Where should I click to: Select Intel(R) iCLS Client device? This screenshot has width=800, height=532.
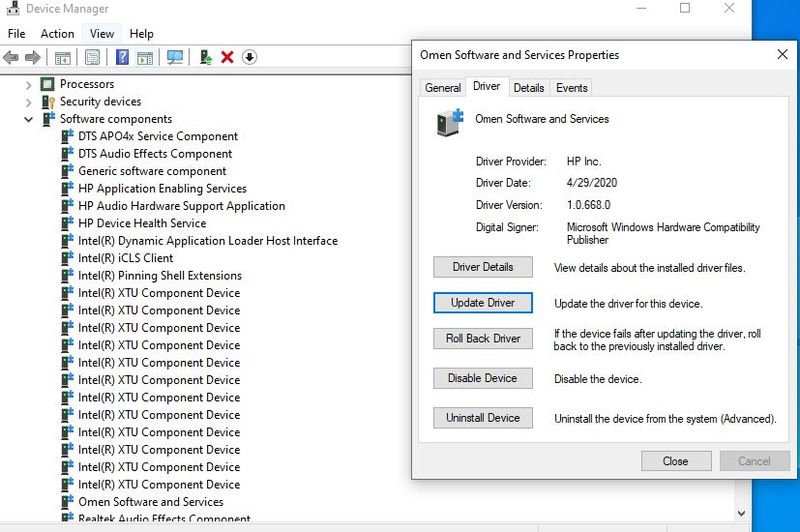click(125, 258)
